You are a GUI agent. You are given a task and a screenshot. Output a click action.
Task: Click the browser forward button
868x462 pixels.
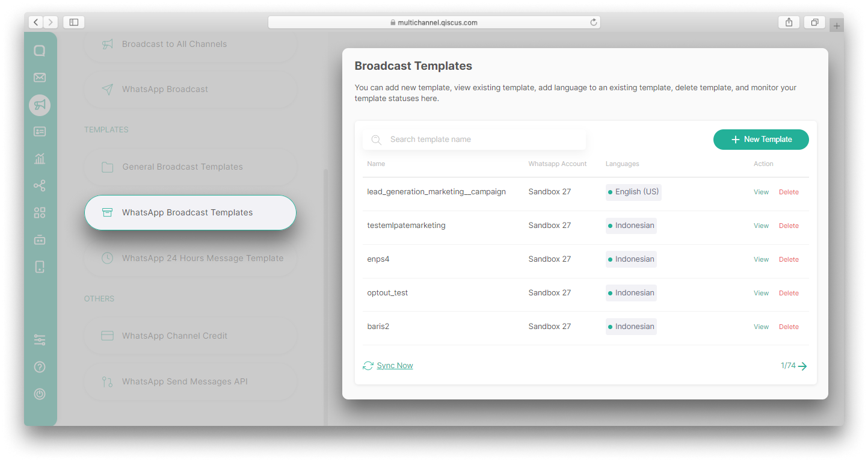click(x=51, y=22)
